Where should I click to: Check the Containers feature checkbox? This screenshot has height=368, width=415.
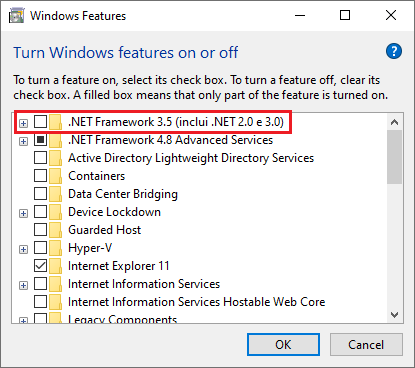(40, 176)
